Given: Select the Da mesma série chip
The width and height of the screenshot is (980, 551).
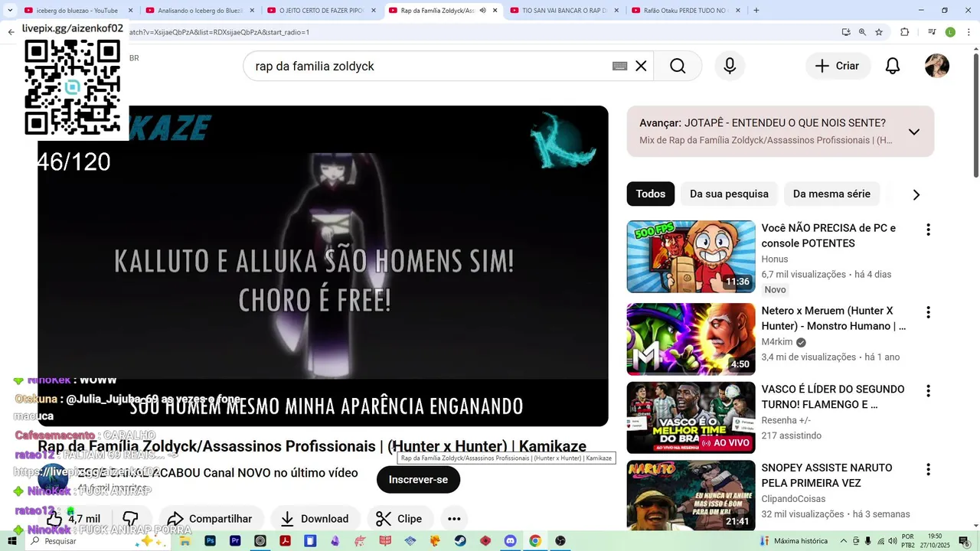Looking at the screenshot, I should (831, 194).
